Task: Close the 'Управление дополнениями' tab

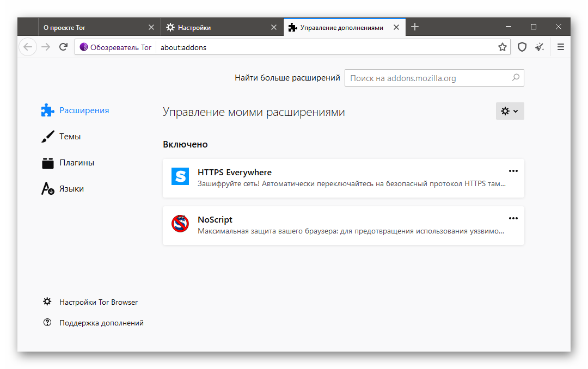Action: (396, 27)
